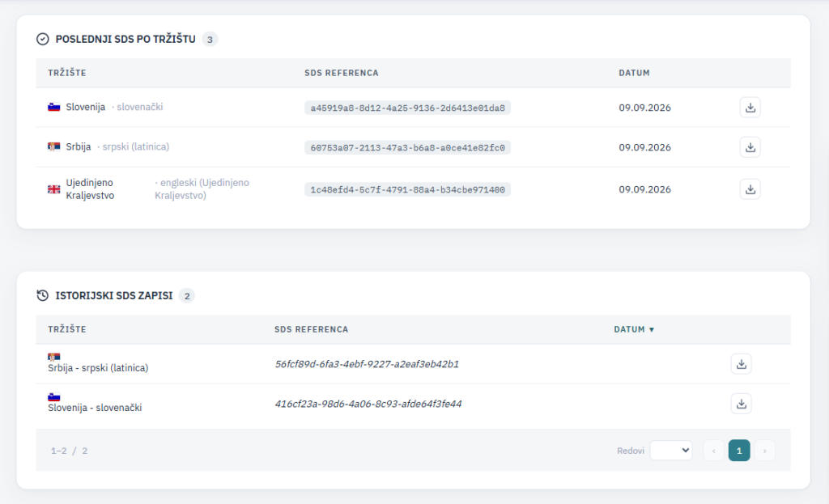Select historical reference 56fcf89d-6fa3-4ebf-9227-a2eaf3eb42b1
Image resolution: width=829 pixels, height=504 pixels.
point(367,364)
